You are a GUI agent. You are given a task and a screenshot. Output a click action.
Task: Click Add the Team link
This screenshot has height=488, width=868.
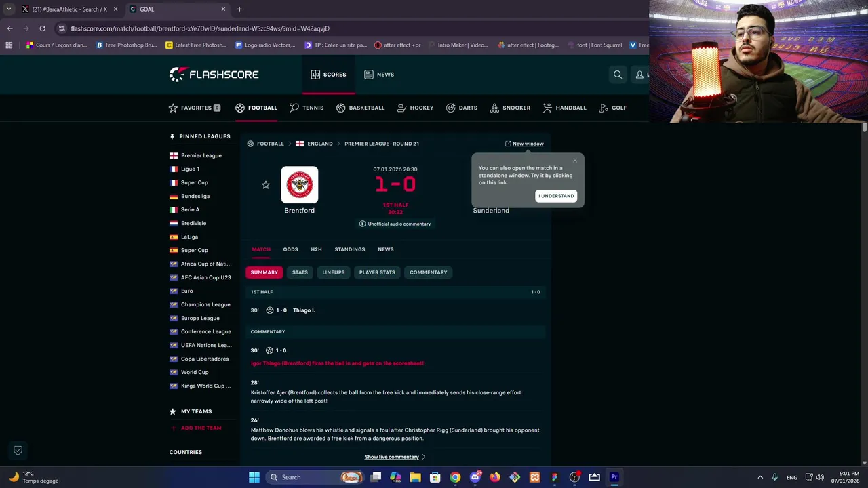195,428
